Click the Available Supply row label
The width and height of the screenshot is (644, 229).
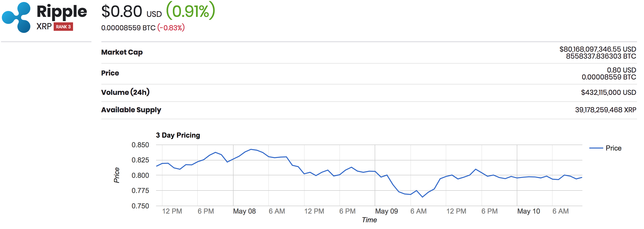click(131, 110)
